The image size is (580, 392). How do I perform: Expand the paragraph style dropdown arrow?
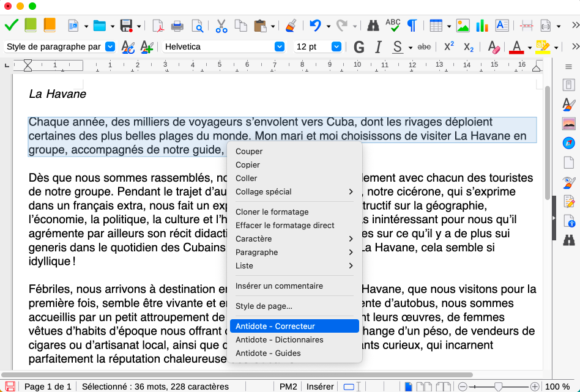click(110, 46)
